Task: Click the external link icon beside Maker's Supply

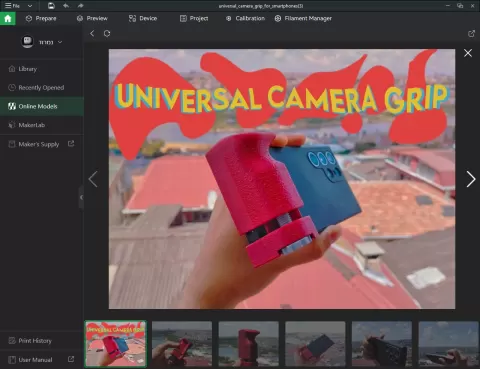Action: [x=71, y=144]
